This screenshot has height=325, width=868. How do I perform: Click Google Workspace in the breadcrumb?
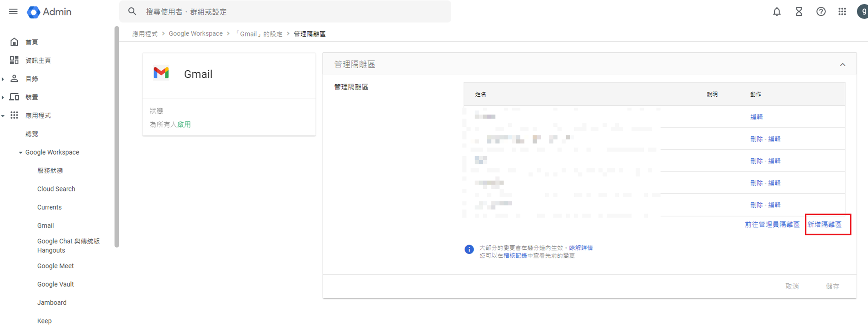(196, 34)
